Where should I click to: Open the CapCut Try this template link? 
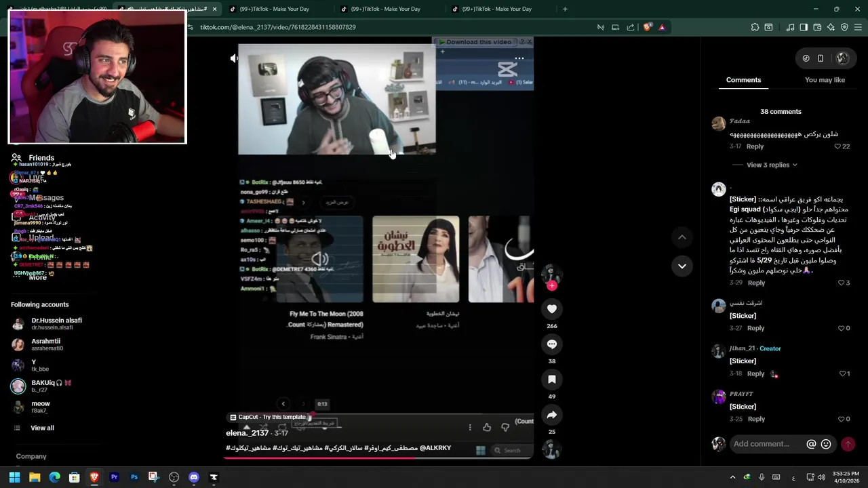(x=268, y=418)
